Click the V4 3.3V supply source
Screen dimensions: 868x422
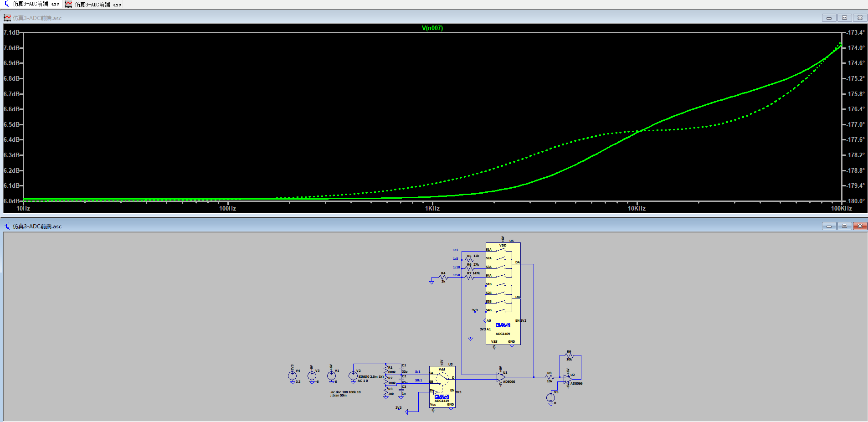coord(292,376)
